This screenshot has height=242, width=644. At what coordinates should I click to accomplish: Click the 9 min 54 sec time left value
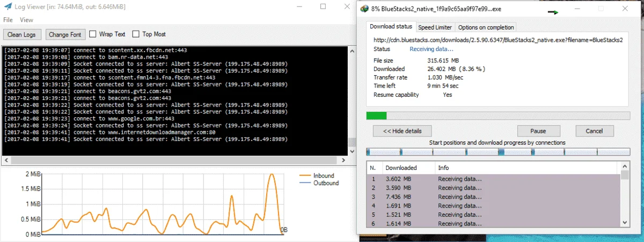(x=443, y=86)
